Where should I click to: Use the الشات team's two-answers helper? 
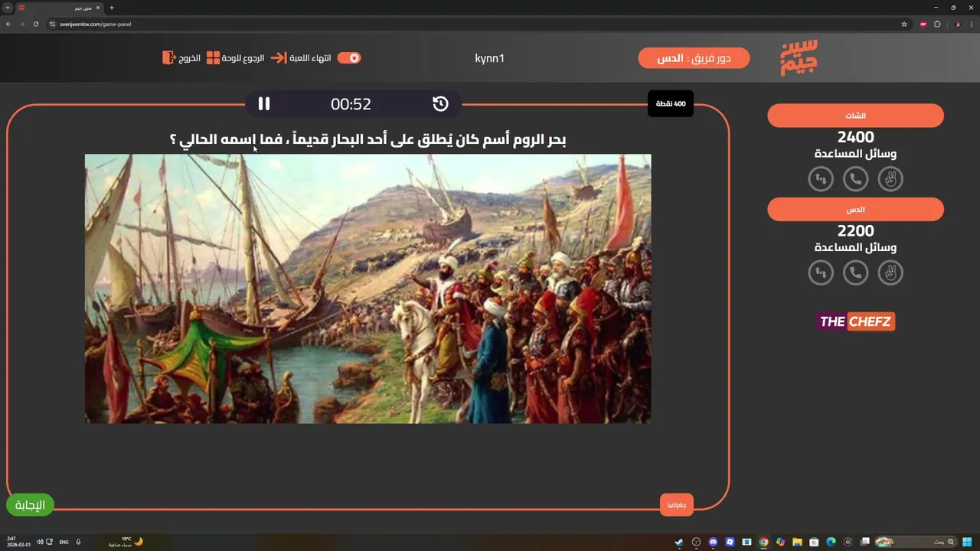pos(890,179)
